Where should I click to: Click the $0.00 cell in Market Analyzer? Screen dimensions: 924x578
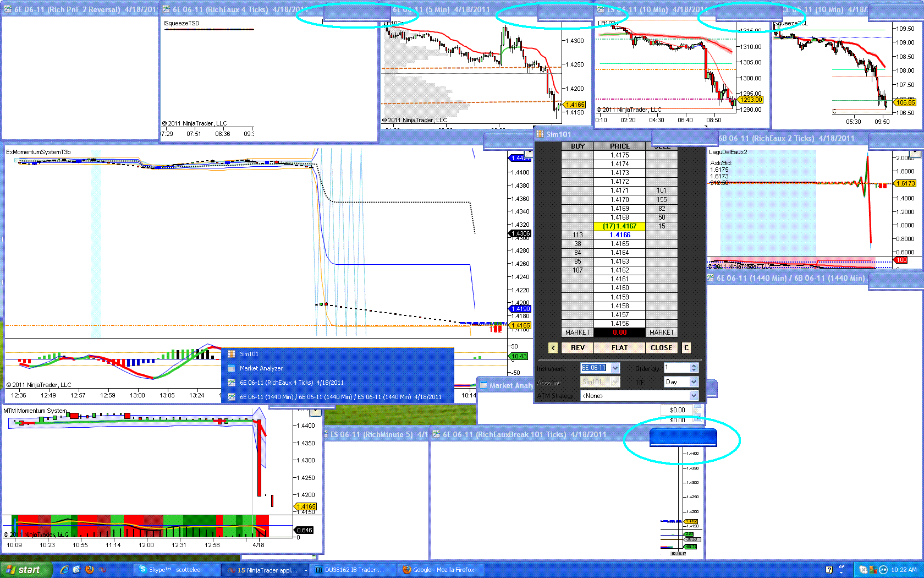pos(677,410)
